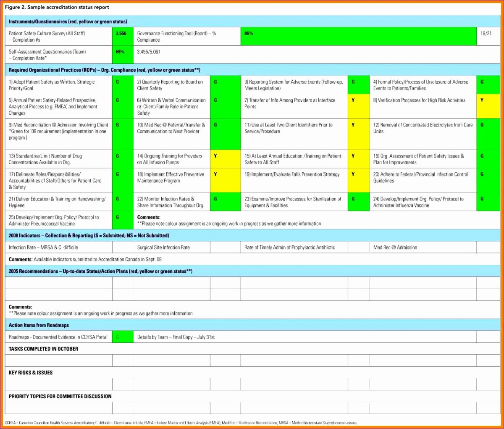
Task: Toggle the yellow status for Transfer of Info Among Providers
Action: click(358, 100)
